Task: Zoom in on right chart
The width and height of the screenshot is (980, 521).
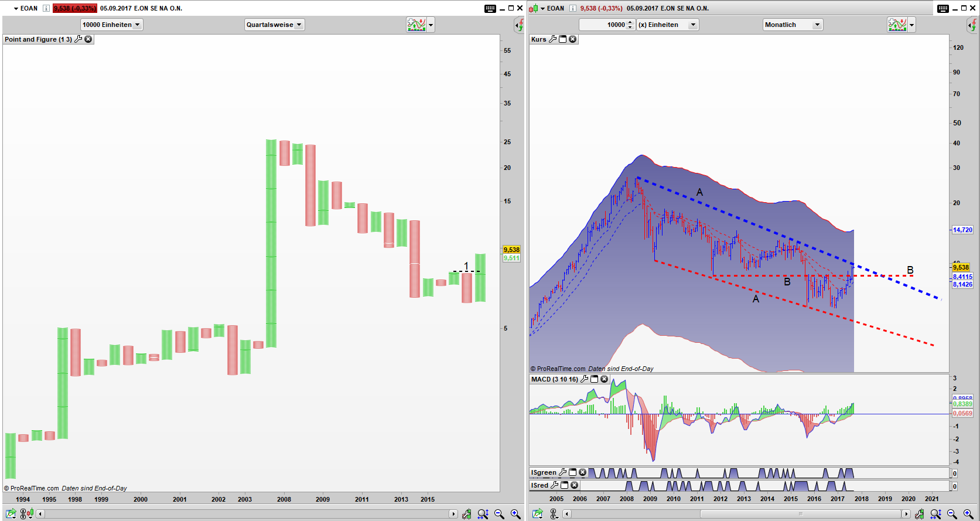Action: 968,514
